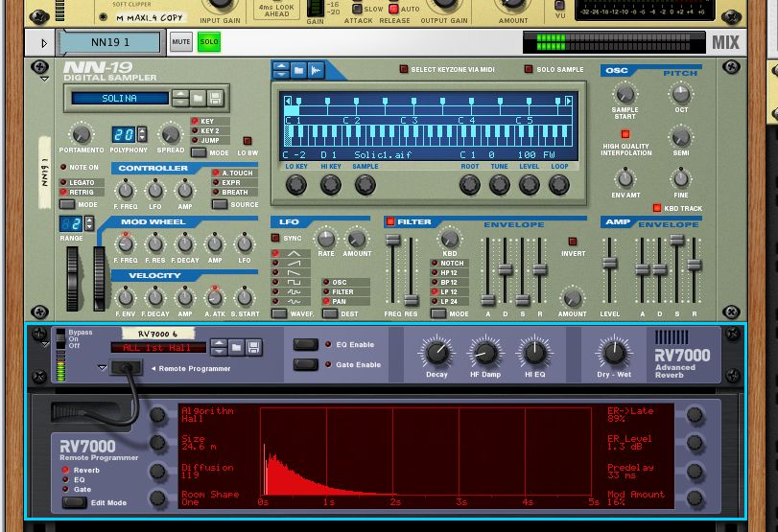Click the waveform sample icon above keymap
This screenshot has height=532, width=778.
(316, 70)
